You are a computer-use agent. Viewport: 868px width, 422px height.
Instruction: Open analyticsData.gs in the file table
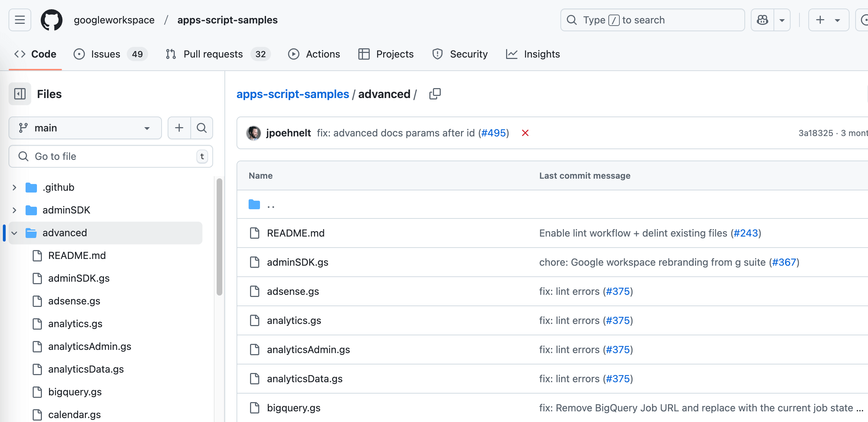[305, 379]
